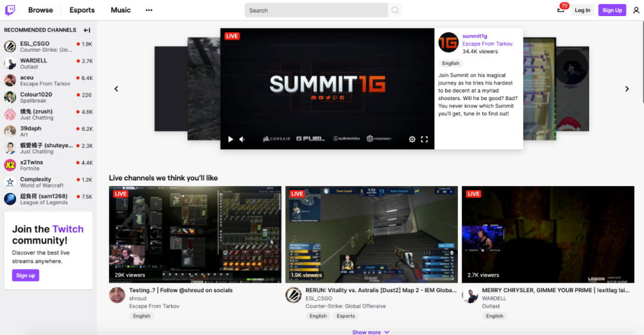
Task: Go to the Esports section
Action: click(x=82, y=10)
